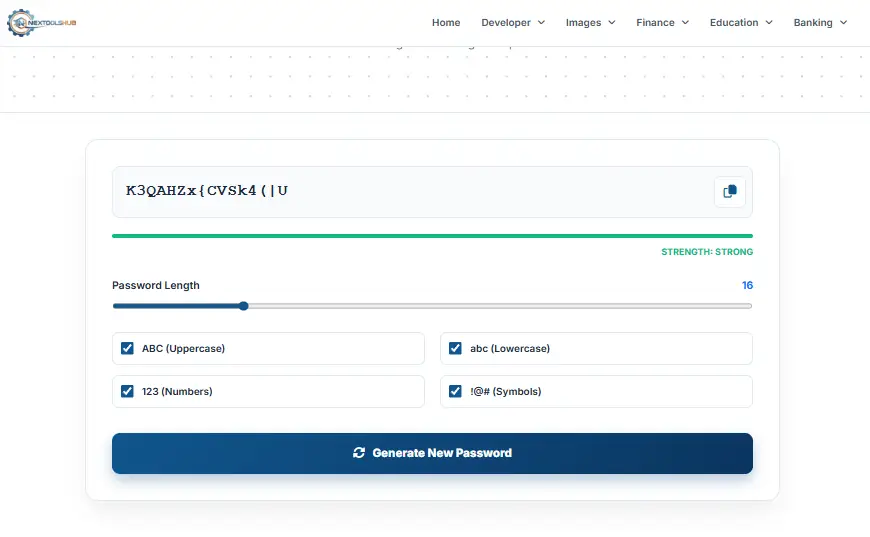The image size is (870, 537).
Task: Click the NextToolsHub logo
Action: [x=41, y=22]
